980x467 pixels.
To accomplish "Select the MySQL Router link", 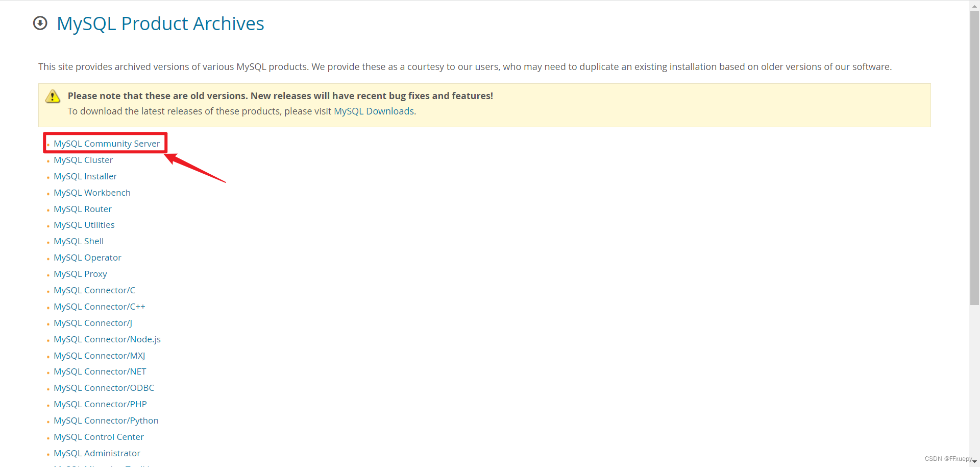I will pos(83,209).
